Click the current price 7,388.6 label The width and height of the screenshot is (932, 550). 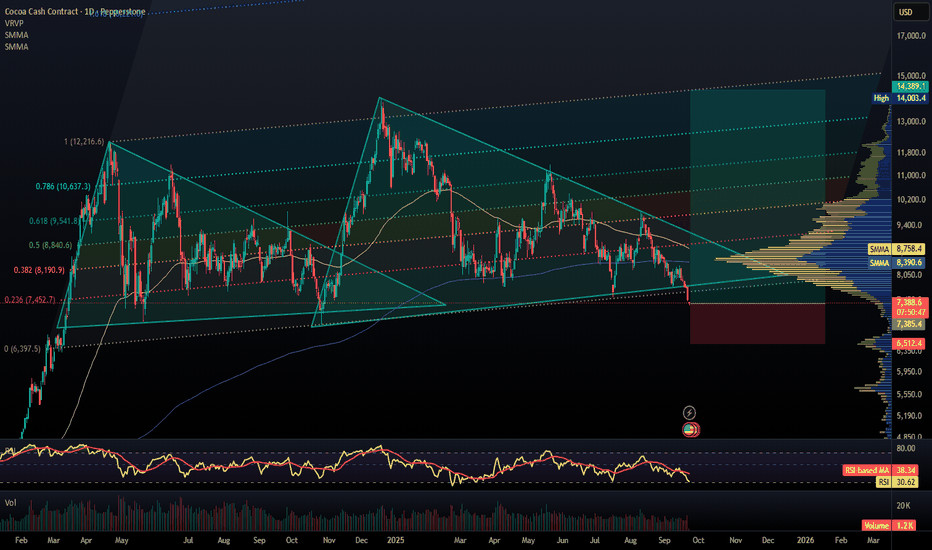pyautogui.click(x=909, y=301)
